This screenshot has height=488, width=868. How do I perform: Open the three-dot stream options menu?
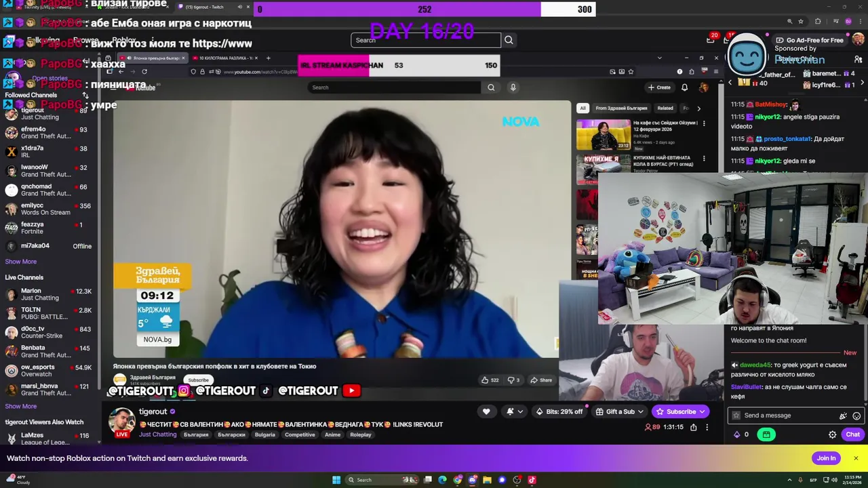(x=707, y=427)
